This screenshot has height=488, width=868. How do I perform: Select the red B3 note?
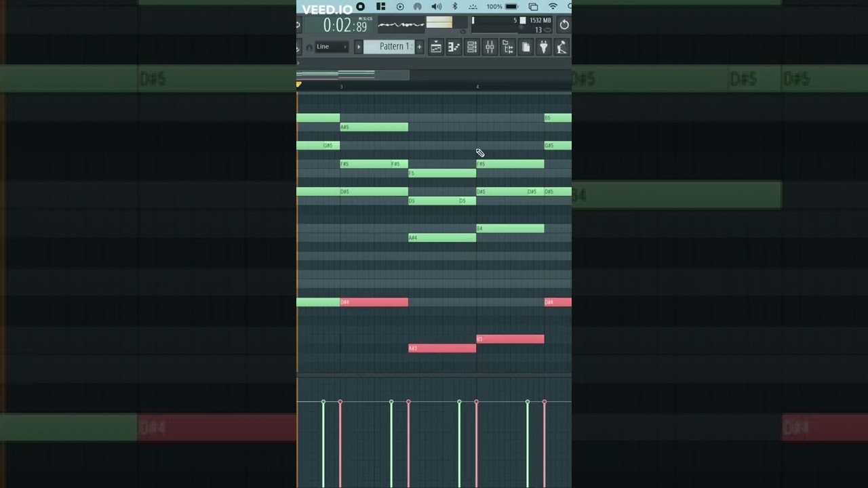click(510, 339)
